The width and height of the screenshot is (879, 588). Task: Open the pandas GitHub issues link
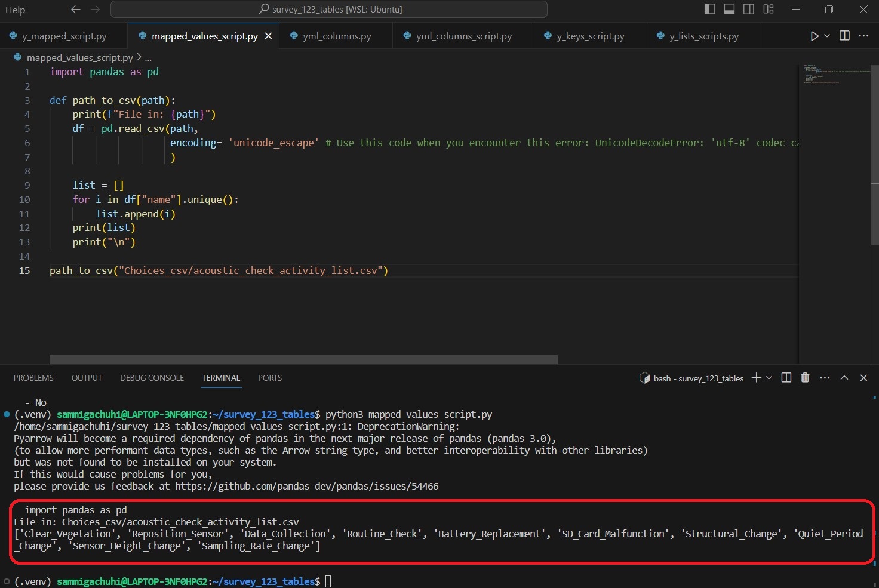pos(307,486)
